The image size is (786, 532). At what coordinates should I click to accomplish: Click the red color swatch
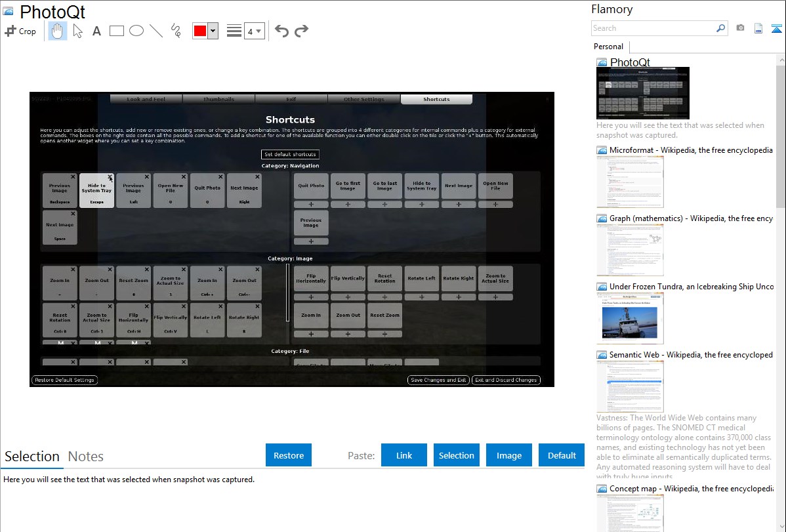click(200, 31)
